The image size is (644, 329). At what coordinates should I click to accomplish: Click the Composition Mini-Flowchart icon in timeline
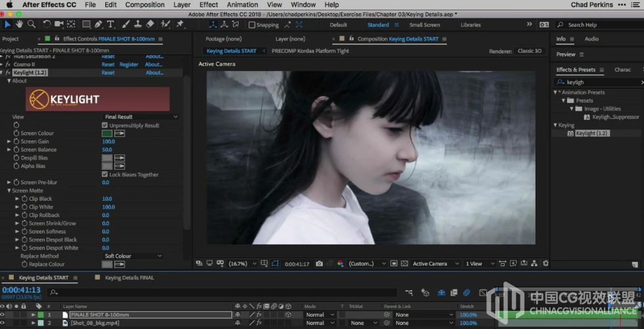click(x=409, y=292)
